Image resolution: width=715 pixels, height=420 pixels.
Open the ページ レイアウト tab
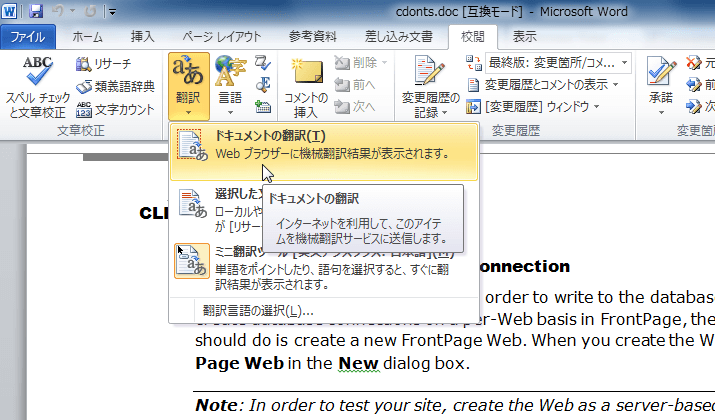coord(222,37)
